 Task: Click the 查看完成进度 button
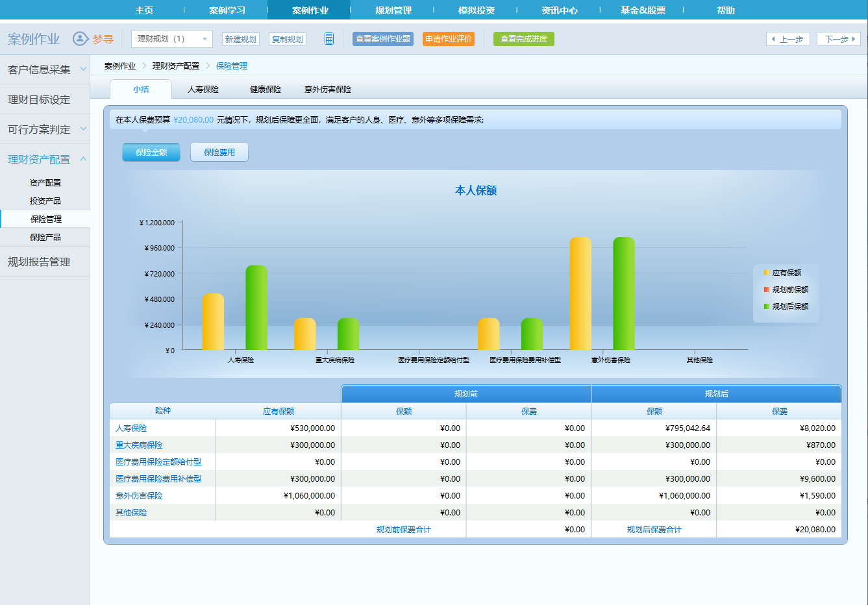tap(524, 39)
